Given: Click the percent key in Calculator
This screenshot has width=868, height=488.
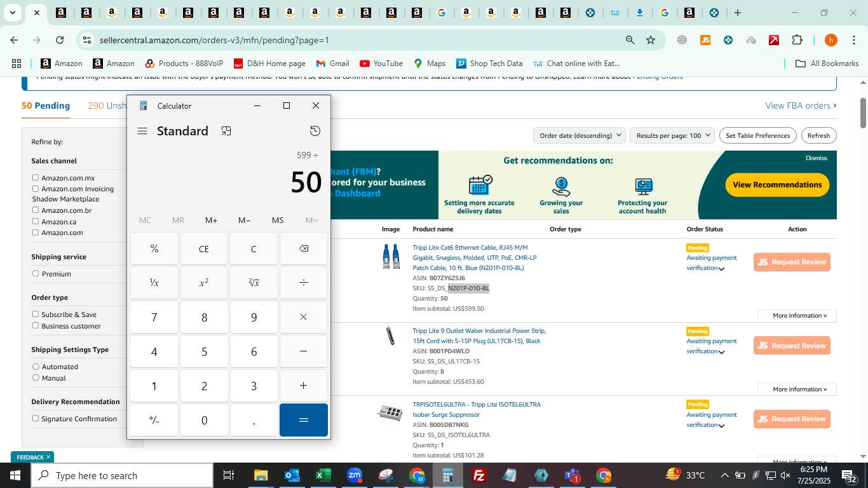Looking at the screenshot, I should click(x=154, y=248).
